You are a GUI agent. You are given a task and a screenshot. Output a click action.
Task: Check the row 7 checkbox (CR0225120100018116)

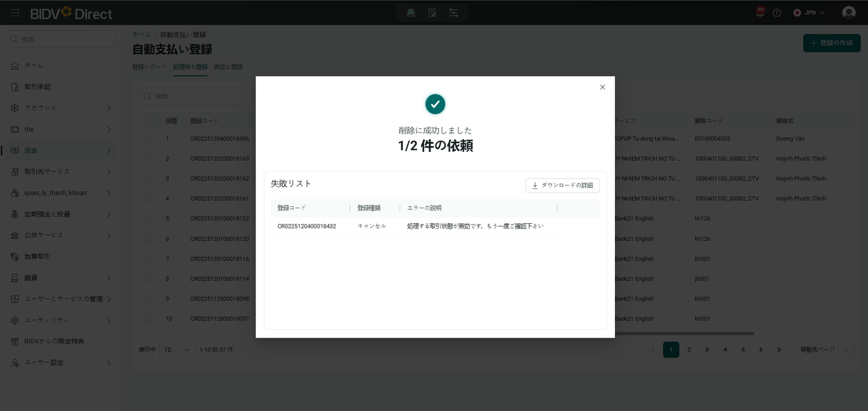pos(149,258)
